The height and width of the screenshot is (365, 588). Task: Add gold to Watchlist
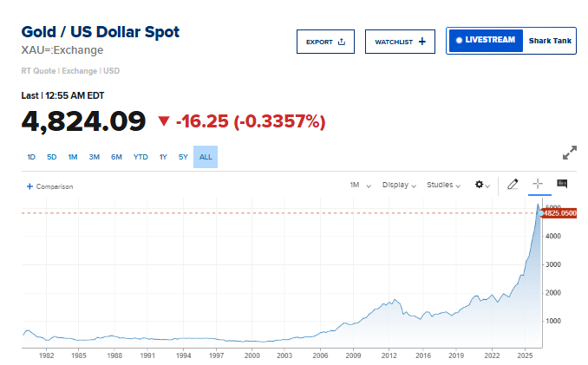click(x=400, y=42)
